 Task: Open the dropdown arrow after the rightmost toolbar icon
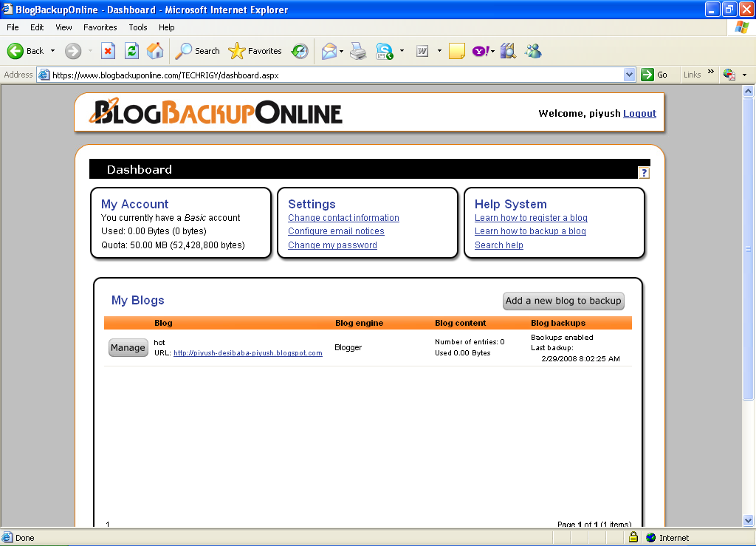744,75
